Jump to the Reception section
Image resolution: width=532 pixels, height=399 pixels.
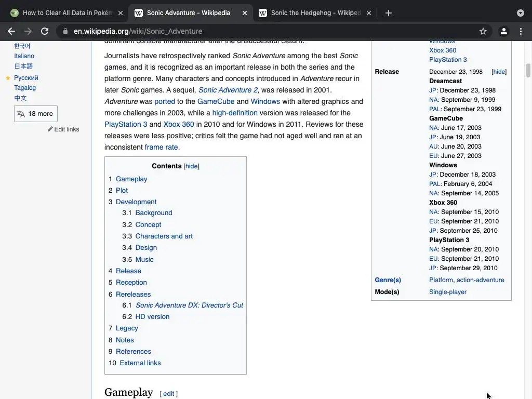coord(131,282)
